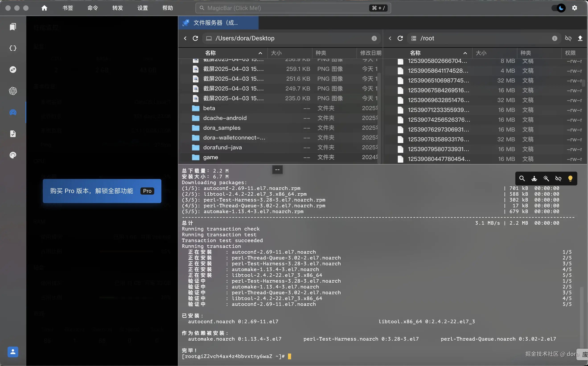Click the lightbulb icon in terminal toolbar
The width and height of the screenshot is (588, 366).
(570, 179)
